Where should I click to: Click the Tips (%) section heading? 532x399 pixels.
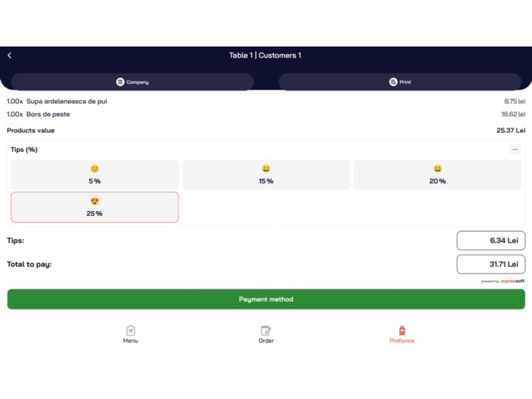24,150
